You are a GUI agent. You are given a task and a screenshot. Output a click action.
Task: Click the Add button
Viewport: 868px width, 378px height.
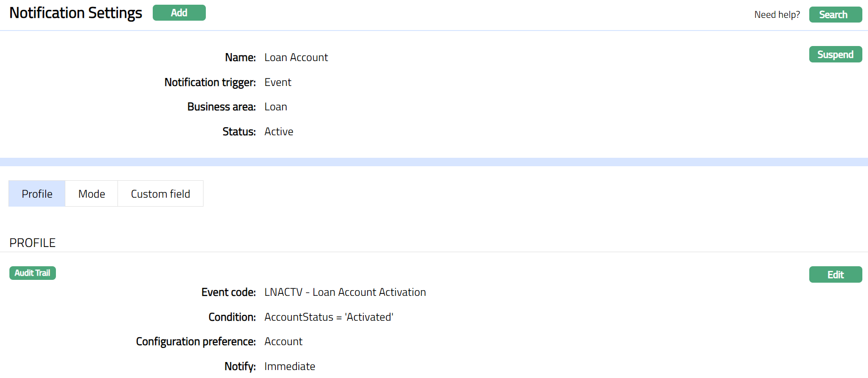pyautogui.click(x=179, y=13)
